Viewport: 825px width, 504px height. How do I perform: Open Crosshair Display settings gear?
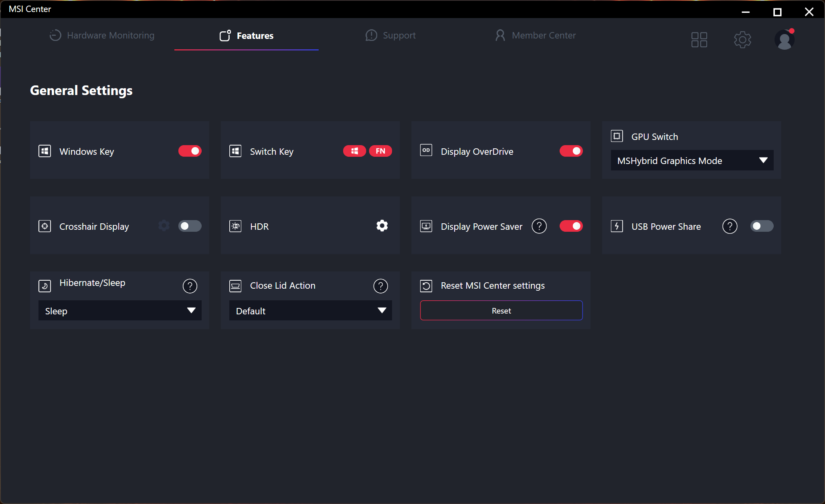click(164, 226)
